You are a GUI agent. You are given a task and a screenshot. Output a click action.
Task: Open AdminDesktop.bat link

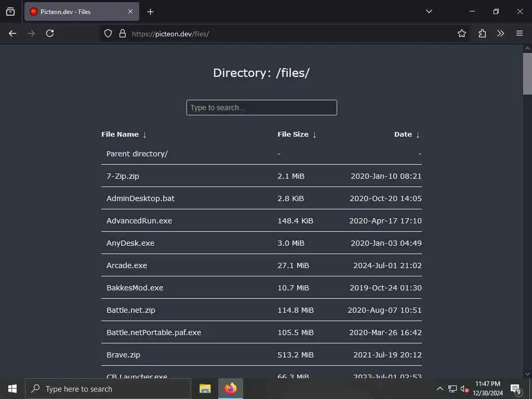click(140, 198)
